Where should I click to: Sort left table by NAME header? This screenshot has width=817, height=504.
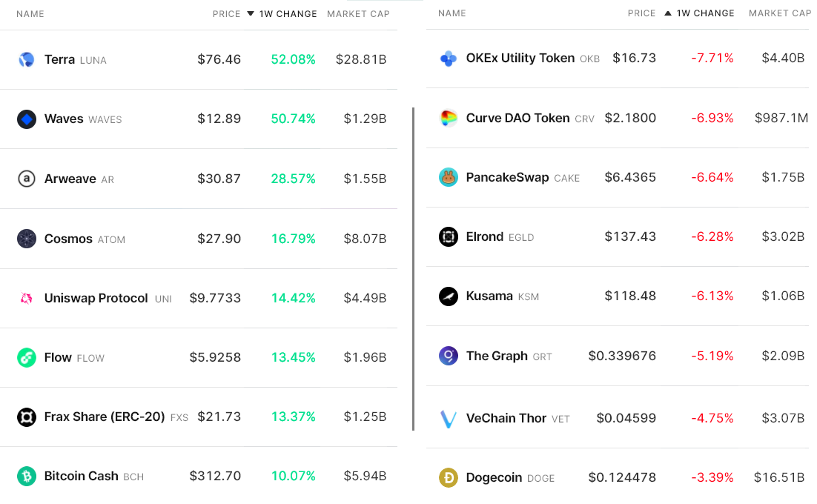coord(30,14)
